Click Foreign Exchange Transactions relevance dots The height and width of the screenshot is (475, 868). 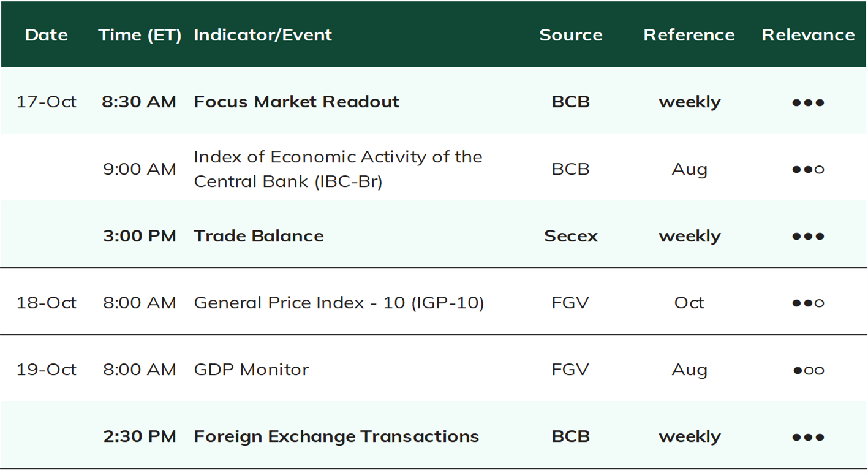click(x=808, y=437)
